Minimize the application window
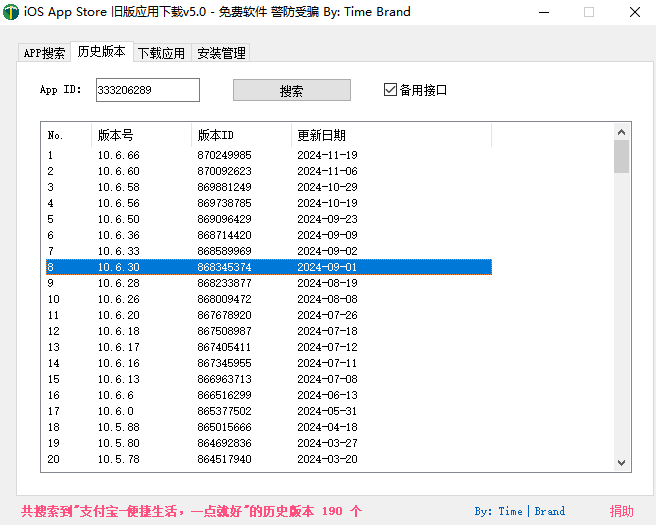656x525 pixels. click(544, 12)
